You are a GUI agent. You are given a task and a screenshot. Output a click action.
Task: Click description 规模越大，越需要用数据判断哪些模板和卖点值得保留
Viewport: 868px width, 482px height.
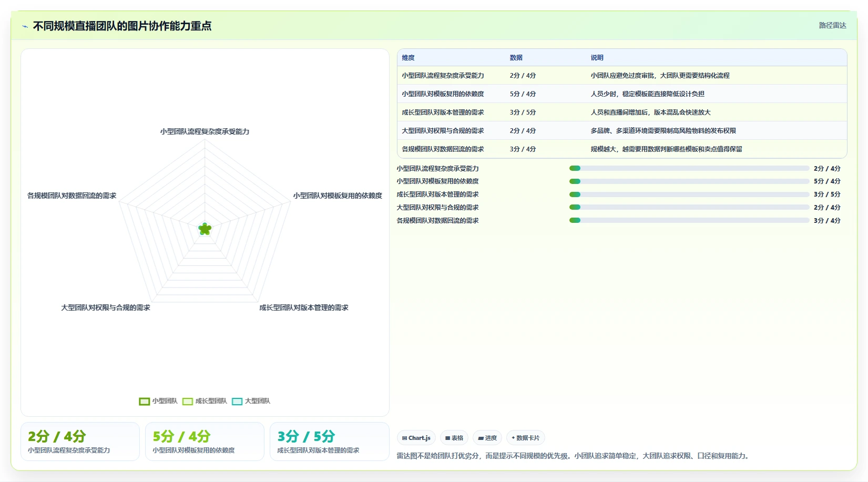pos(666,149)
